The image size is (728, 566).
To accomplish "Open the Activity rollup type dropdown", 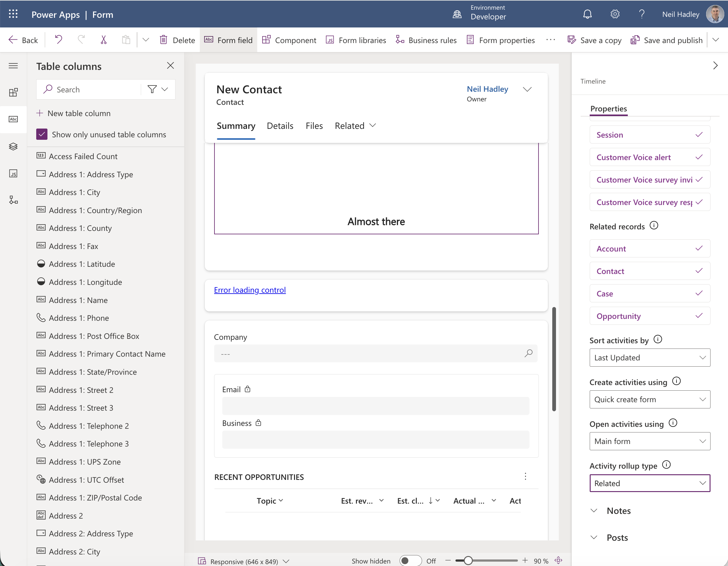I will click(650, 483).
